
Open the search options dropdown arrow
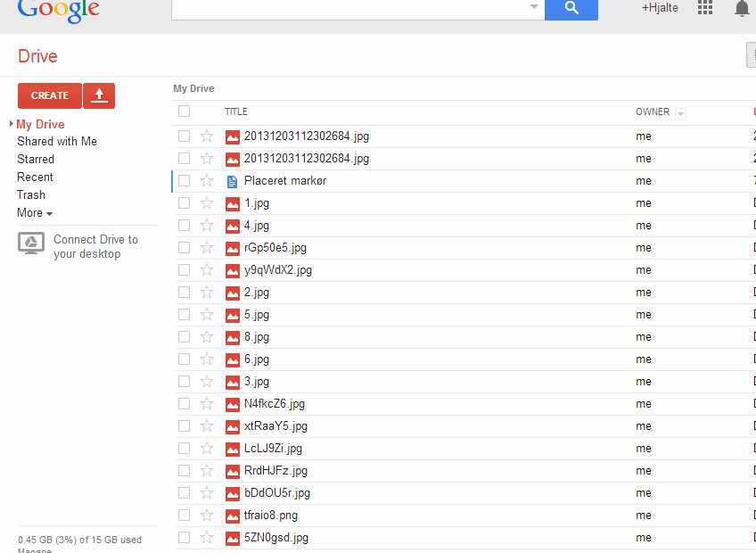click(x=536, y=10)
